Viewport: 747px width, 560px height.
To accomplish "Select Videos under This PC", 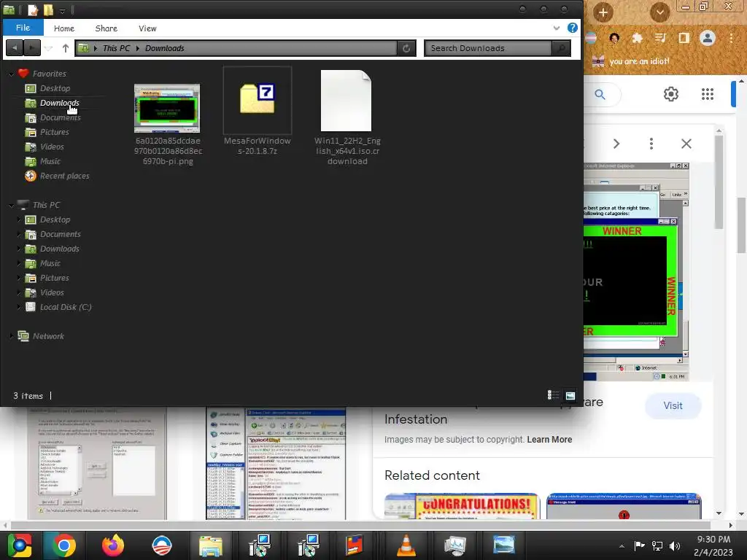I will click(52, 292).
